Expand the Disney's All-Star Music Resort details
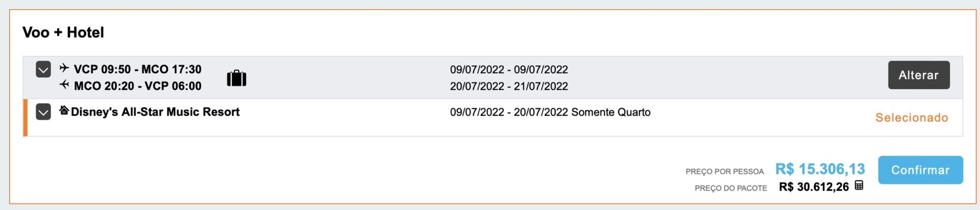This screenshot has width=980, height=210. [x=43, y=112]
